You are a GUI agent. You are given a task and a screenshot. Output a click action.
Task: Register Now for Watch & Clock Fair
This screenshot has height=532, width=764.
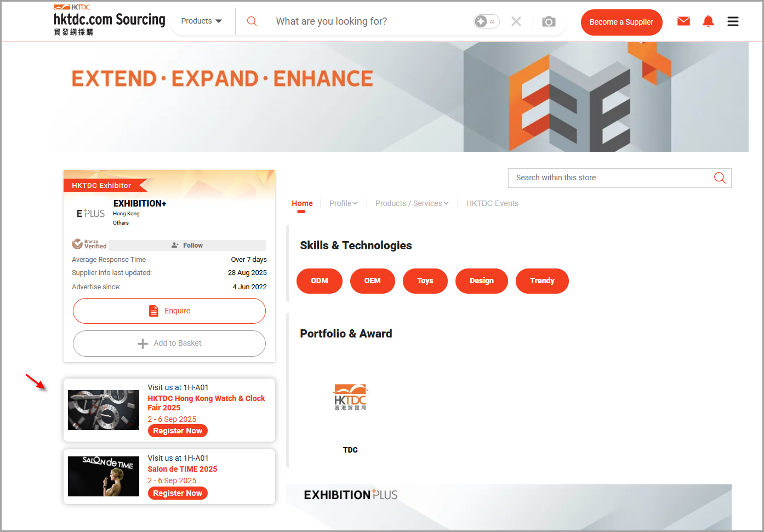178,431
